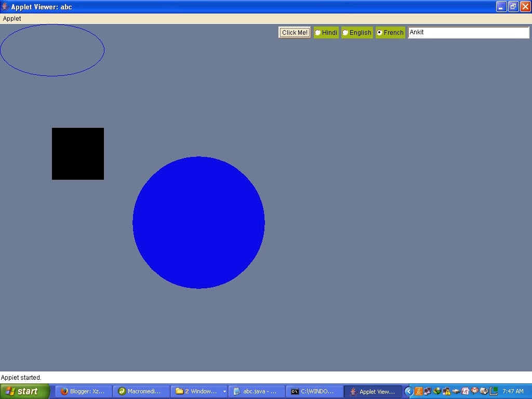Open Gmail Notifier from the system tray
This screenshot has width=532, height=399.
click(474, 391)
